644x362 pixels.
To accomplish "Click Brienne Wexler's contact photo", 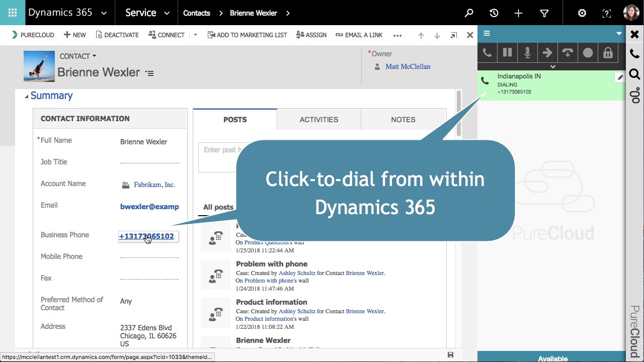I will click(x=39, y=66).
